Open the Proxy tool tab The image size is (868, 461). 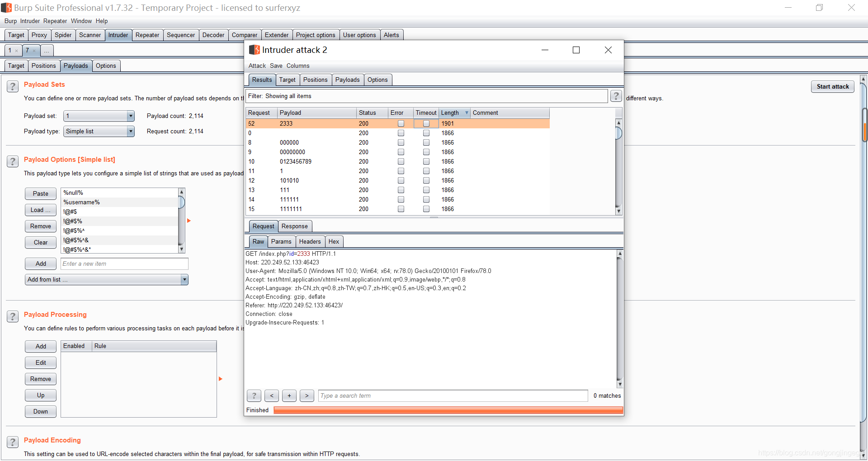click(x=39, y=35)
